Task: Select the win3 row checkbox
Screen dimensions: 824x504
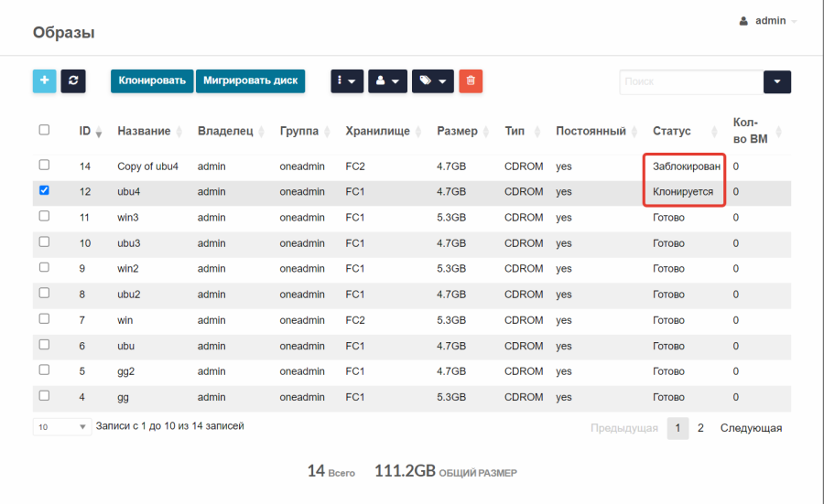Action: click(44, 216)
